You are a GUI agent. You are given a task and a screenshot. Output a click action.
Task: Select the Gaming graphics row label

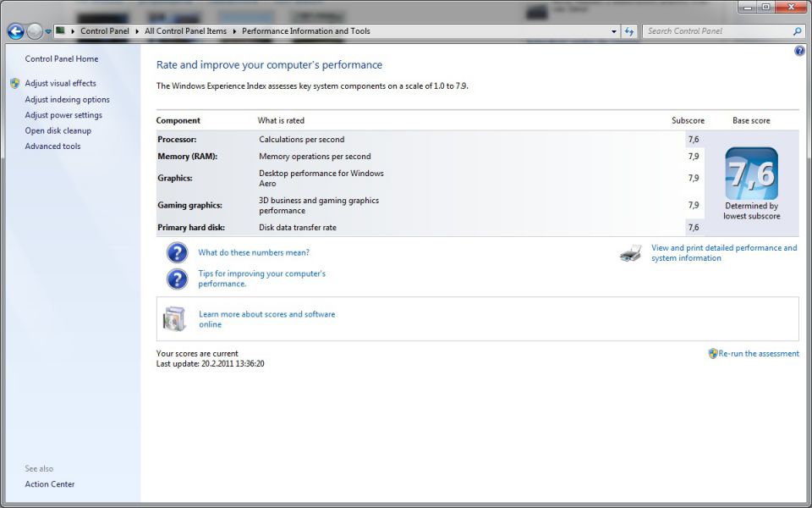(190, 205)
